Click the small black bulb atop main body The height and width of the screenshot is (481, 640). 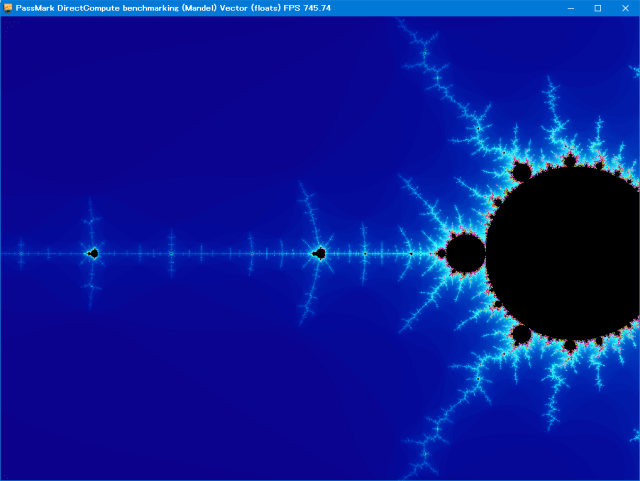coord(569,159)
